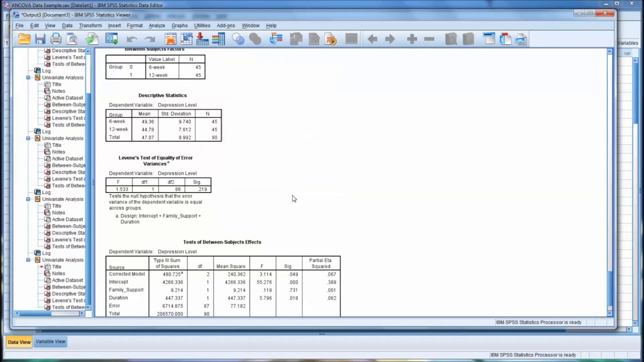This screenshot has width=644, height=362.
Task: Click the Open file folder icon
Action: pyautogui.click(x=24, y=39)
